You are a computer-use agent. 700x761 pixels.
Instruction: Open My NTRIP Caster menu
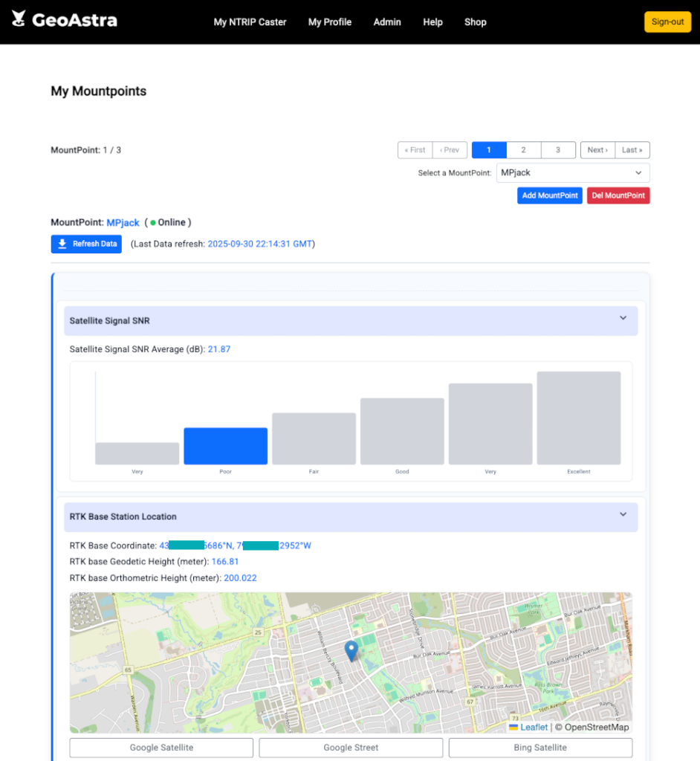250,22
